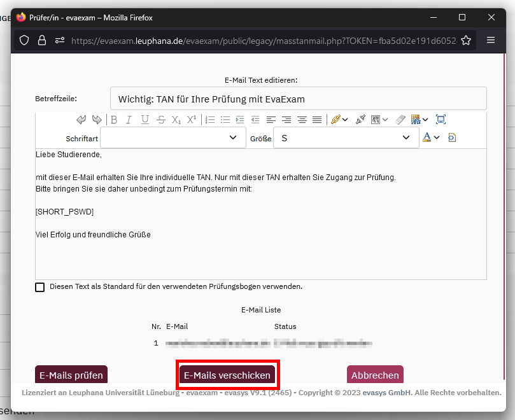Apply strikethrough formatting
The image size is (515, 420).
(x=160, y=120)
